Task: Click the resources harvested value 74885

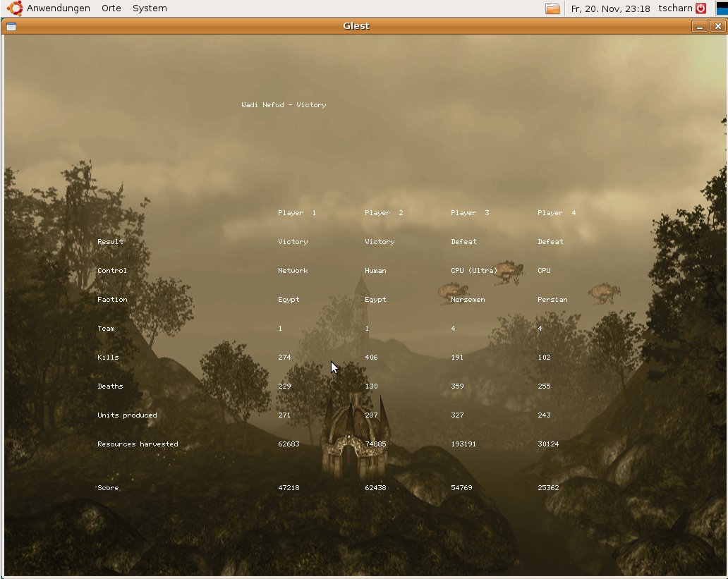Action: pyautogui.click(x=375, y=444)
